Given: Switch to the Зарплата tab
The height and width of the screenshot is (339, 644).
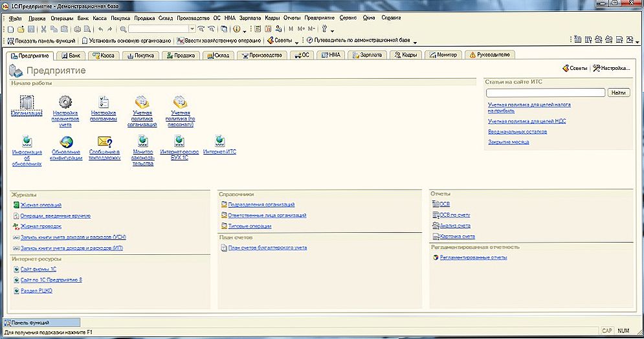Looking at the screenshot, I should (x=367, y=55).
